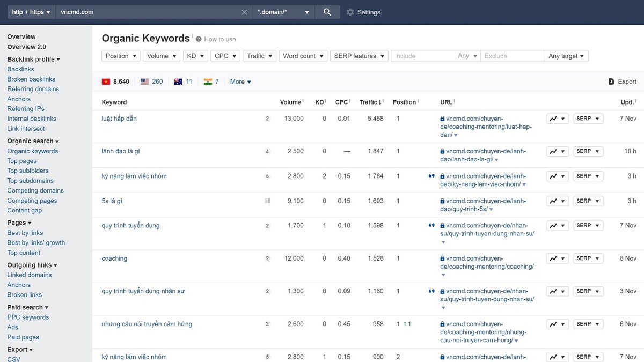Open Linked domains in the sidebar

(30, 275)
